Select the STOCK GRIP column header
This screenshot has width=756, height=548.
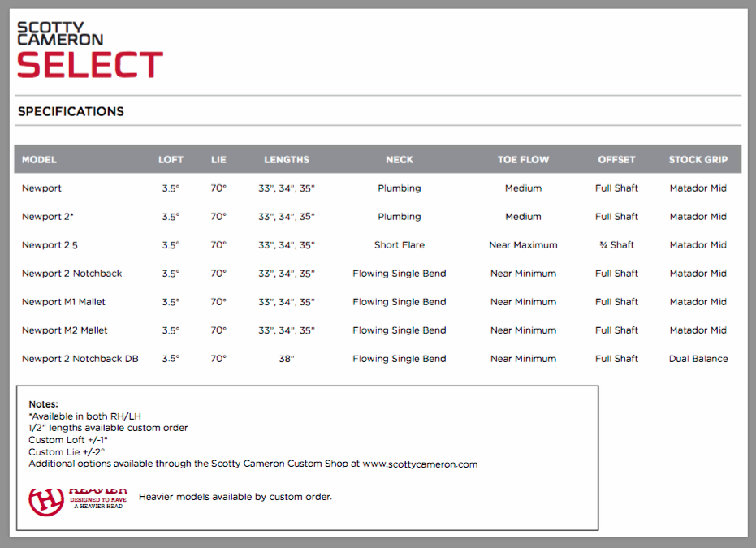point(698,160)
